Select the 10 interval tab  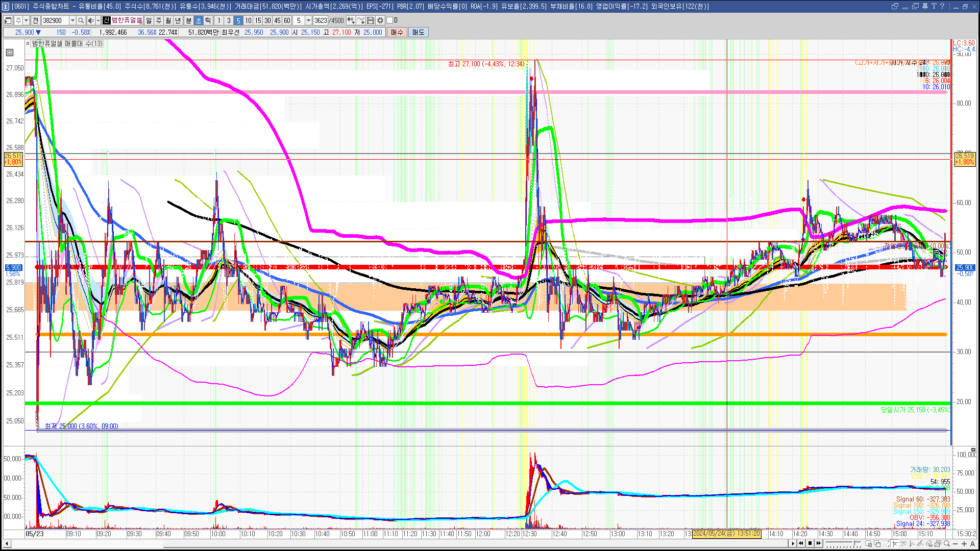pos(248,20)
